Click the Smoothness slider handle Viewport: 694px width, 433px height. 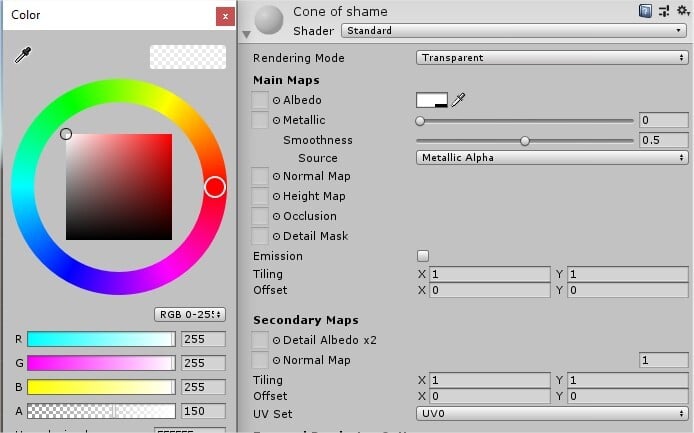tap(525, 141)
